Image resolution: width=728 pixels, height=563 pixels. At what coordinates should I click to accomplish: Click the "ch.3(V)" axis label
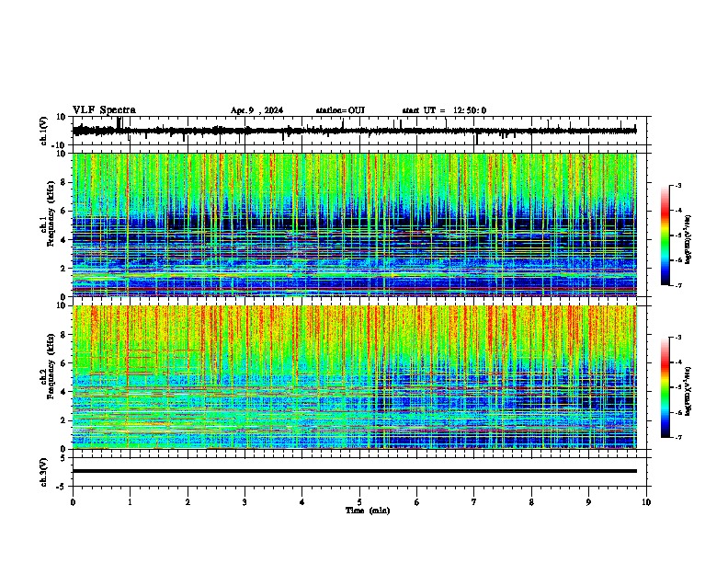pos(44,472)
